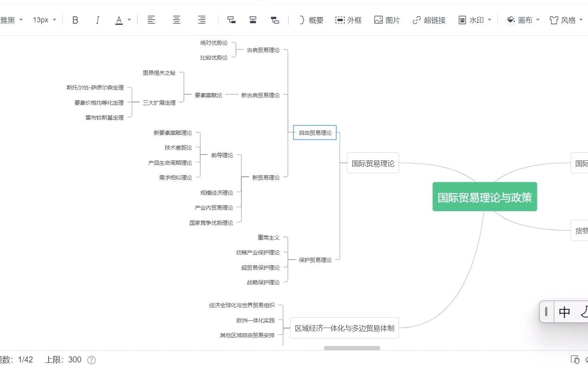The width and height of the screenshot is (588, 368).
Task: Toggle bold formatting
Action: [75, 20]
